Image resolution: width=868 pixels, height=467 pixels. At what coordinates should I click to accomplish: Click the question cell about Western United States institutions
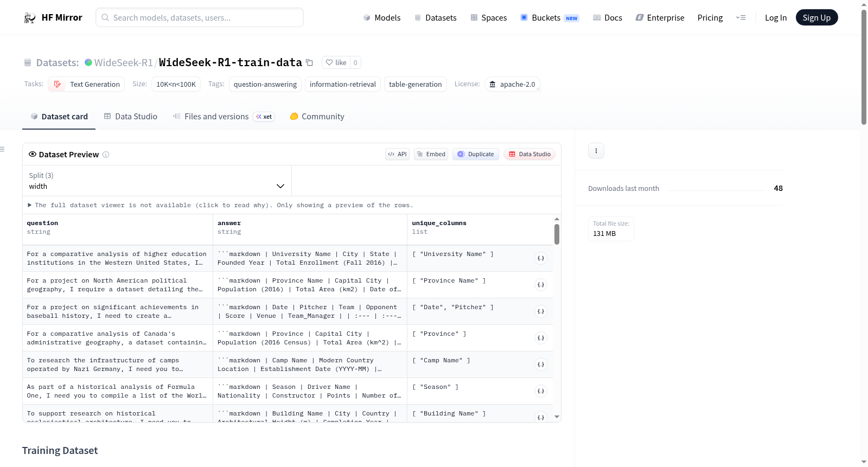[118, 258]
